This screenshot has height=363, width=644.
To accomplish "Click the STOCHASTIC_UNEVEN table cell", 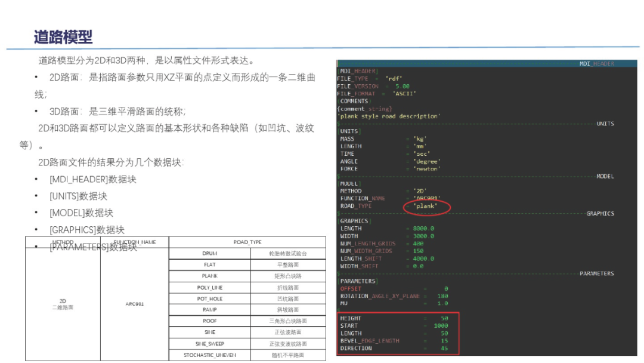I will click(x=209, y=355).
